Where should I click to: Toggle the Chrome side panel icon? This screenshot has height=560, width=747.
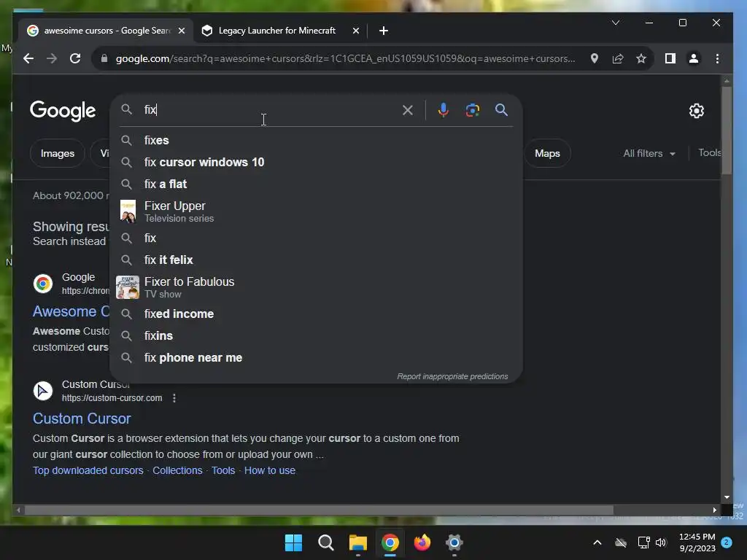click(670, 58)
